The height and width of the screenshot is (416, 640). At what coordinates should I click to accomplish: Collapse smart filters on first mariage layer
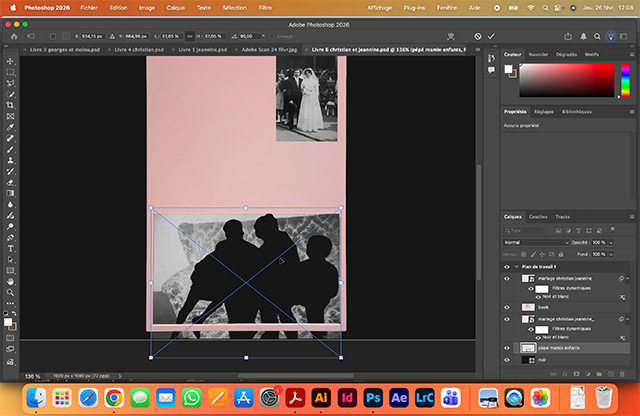tap(628, 278)
